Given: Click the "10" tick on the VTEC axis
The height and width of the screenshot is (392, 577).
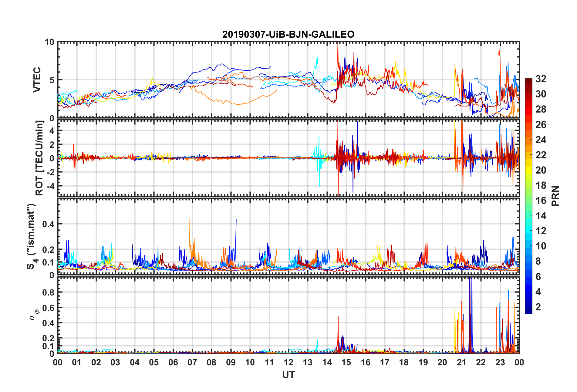Looking at the screenshot, I should tap(49, 42).
